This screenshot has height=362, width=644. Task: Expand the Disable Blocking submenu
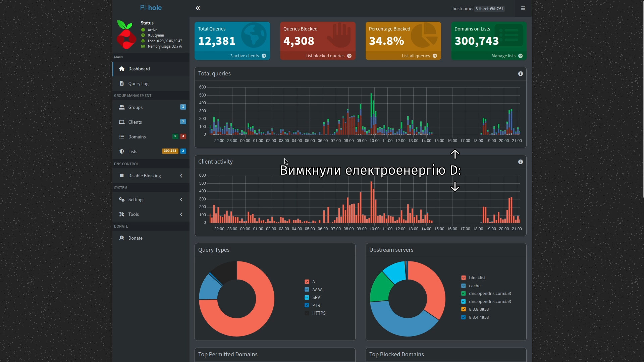181,176
